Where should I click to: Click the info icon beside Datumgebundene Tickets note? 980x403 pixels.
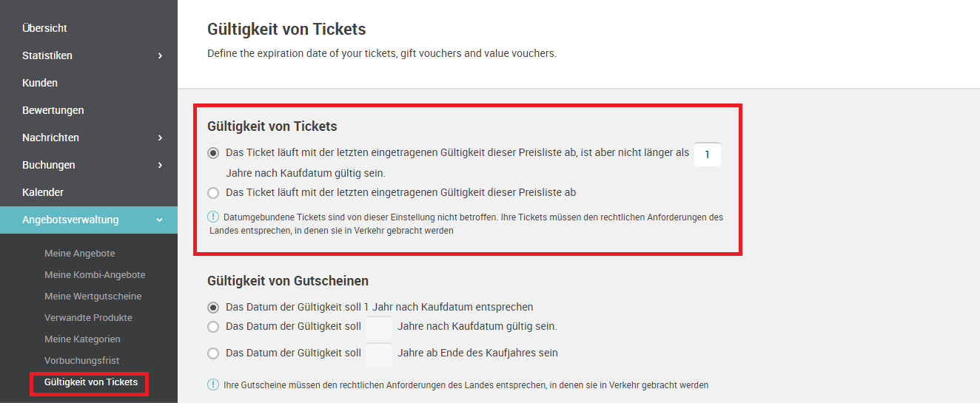click(213, 217)
